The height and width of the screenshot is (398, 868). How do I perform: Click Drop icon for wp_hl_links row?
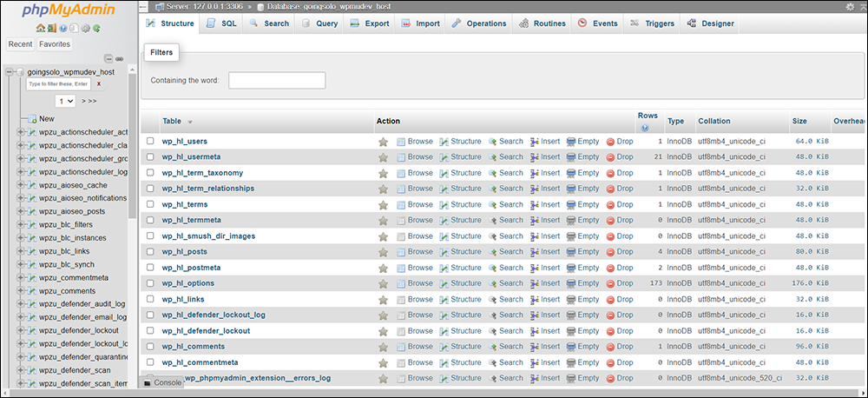point(610,300)
